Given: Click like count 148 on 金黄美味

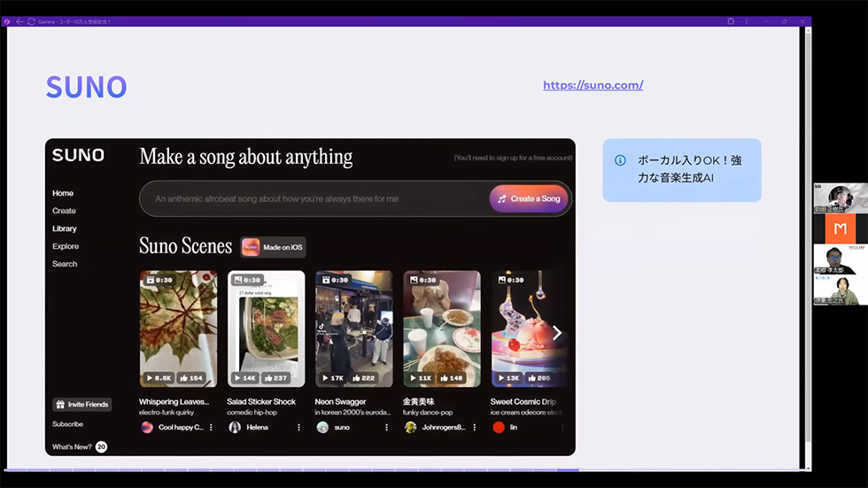Looking at the screenshot, I should (451, 378).
